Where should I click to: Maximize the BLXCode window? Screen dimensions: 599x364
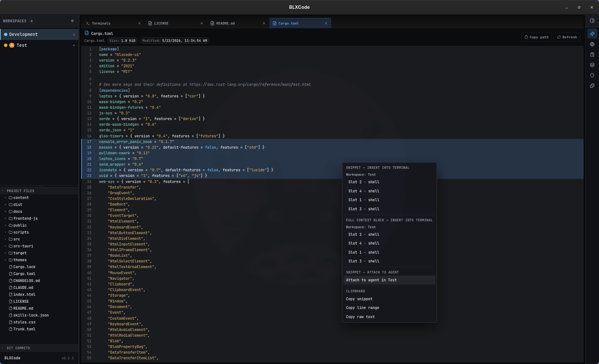point(579,7)
